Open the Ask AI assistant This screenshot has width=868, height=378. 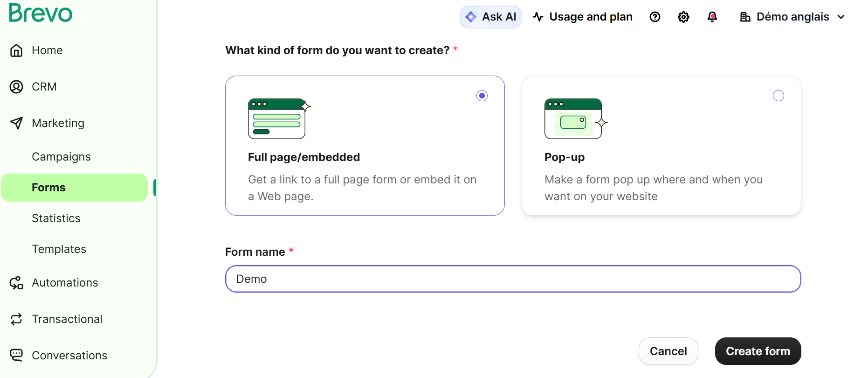click(x=491, y=17)
